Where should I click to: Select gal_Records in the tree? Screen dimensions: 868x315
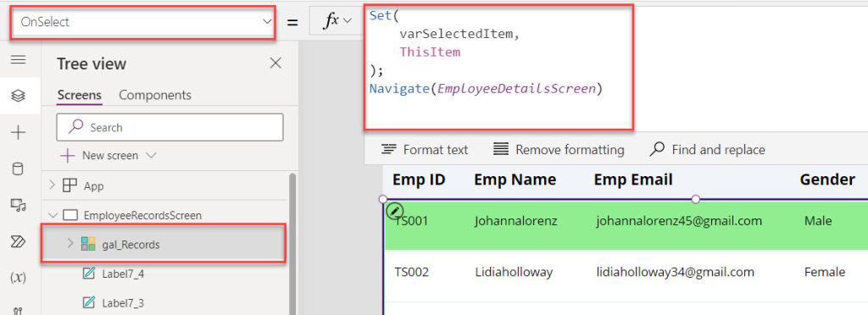(131, 244)
